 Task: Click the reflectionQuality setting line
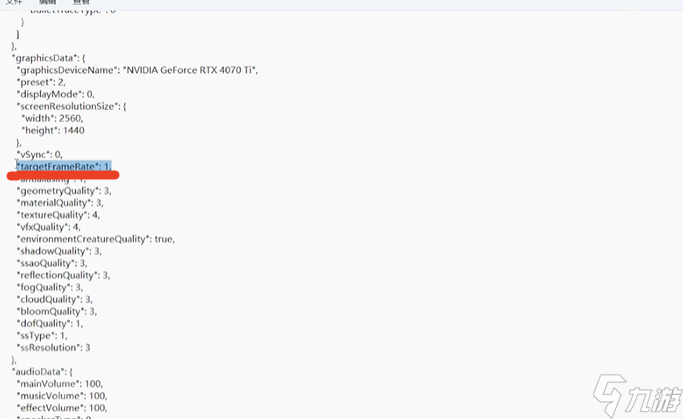tap(63, 275)
